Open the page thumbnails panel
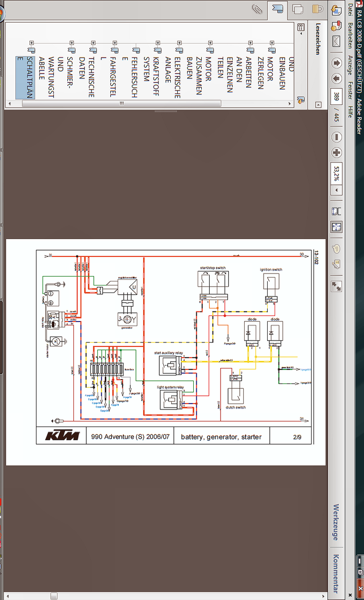The width and height of the screenshot is (364, 600). pos(298,8)
